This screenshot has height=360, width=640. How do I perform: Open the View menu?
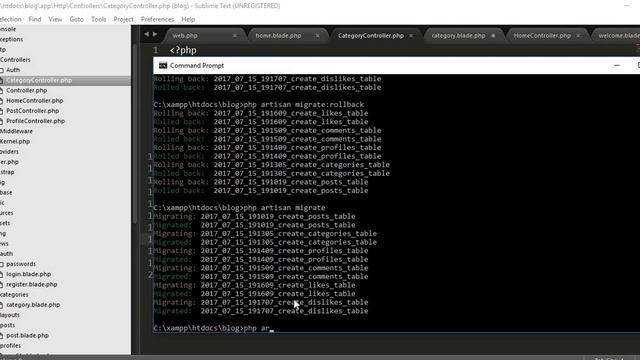tap(55, 19)
